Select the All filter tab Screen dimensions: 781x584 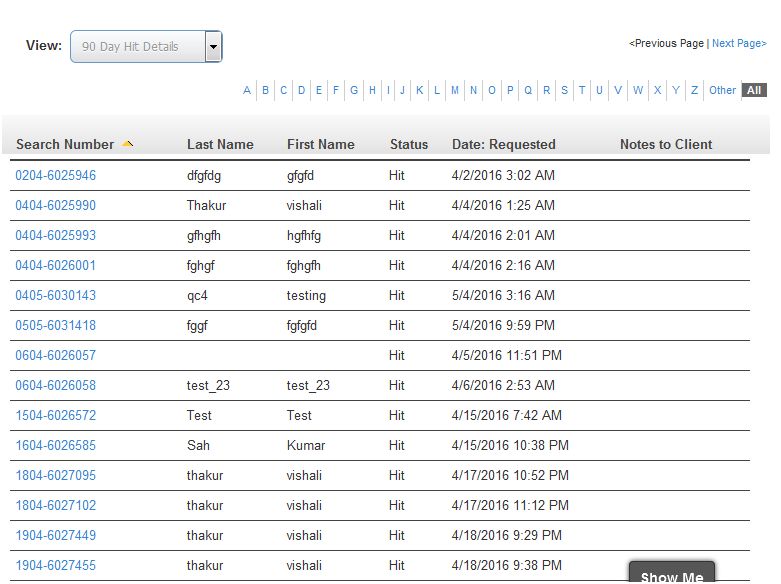click(x=754, y=90)
